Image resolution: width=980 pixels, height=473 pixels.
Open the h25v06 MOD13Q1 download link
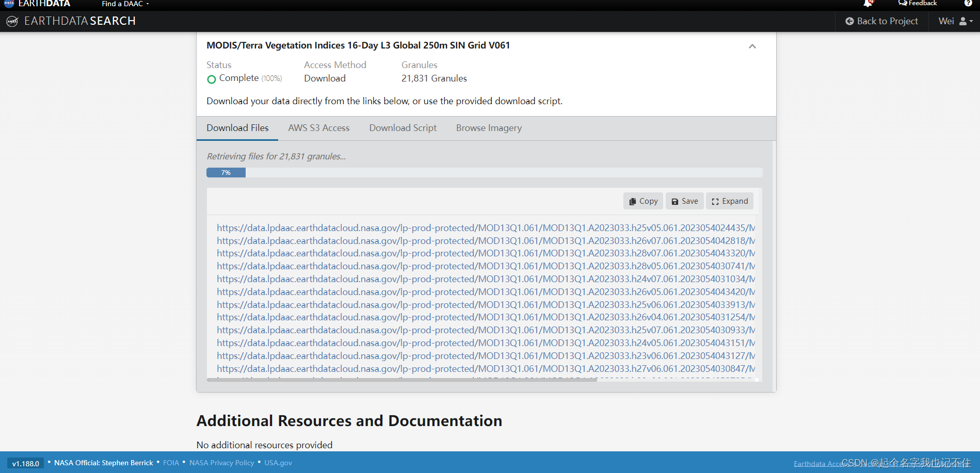click(x=486, y=305)
